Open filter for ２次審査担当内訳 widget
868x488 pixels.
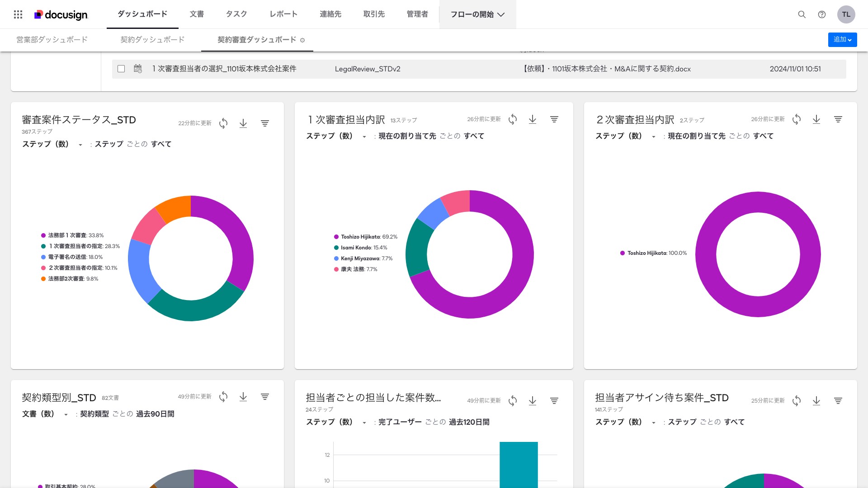[x=838, y=119]
